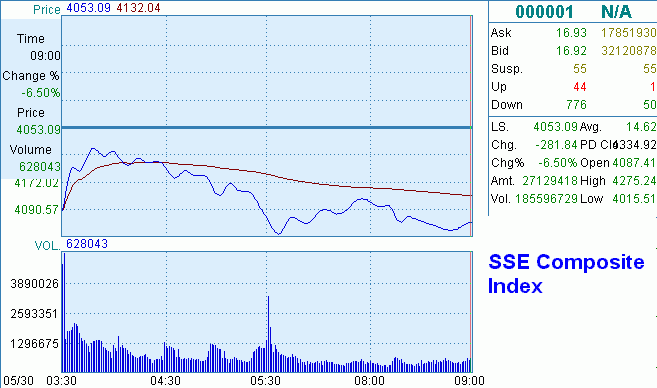Image resolution: width=657 pixels, height=388 pixels.
Task: Select the Up count 44
Action: point(579,87)
